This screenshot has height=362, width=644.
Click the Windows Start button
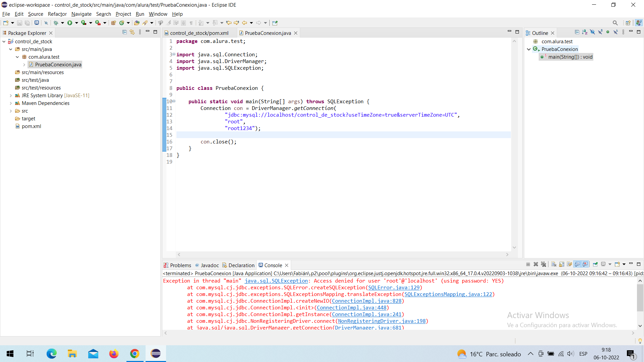click(10, 354)
